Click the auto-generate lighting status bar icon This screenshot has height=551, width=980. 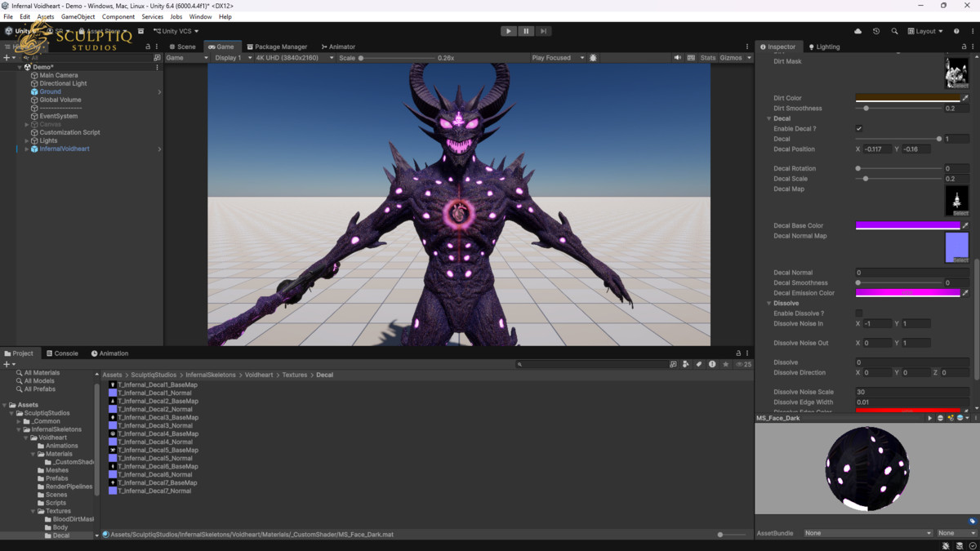click(x=960, y=545)
